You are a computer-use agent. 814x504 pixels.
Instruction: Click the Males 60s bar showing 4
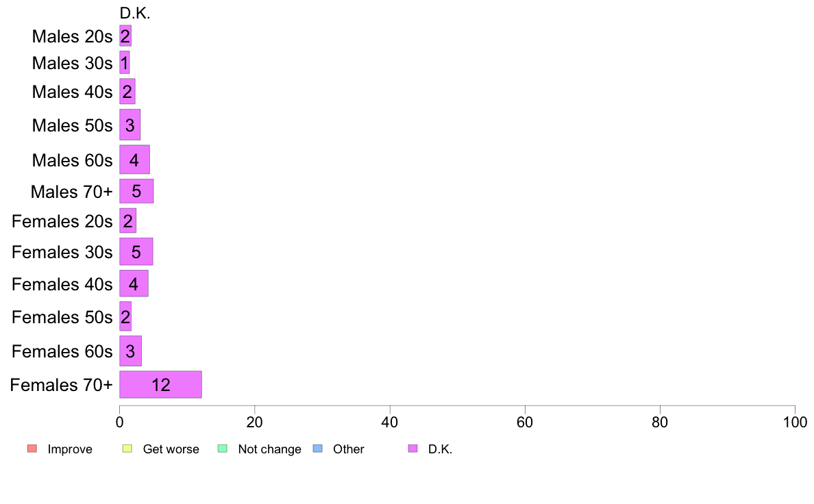point(134,160)
